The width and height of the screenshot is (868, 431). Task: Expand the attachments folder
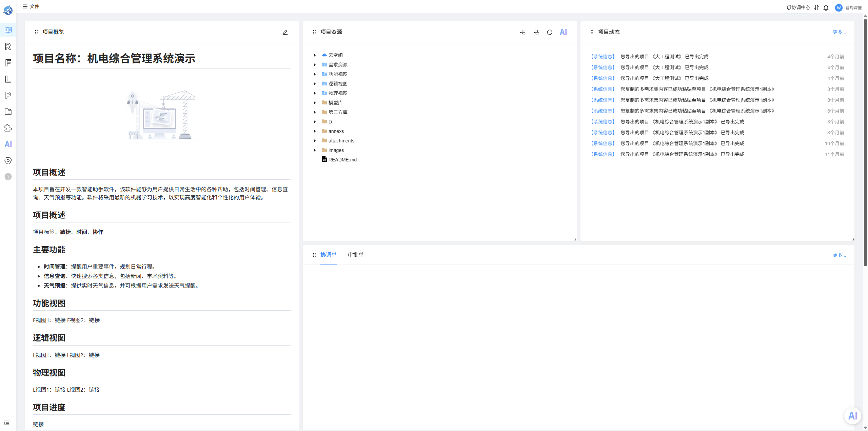[315, 141]
